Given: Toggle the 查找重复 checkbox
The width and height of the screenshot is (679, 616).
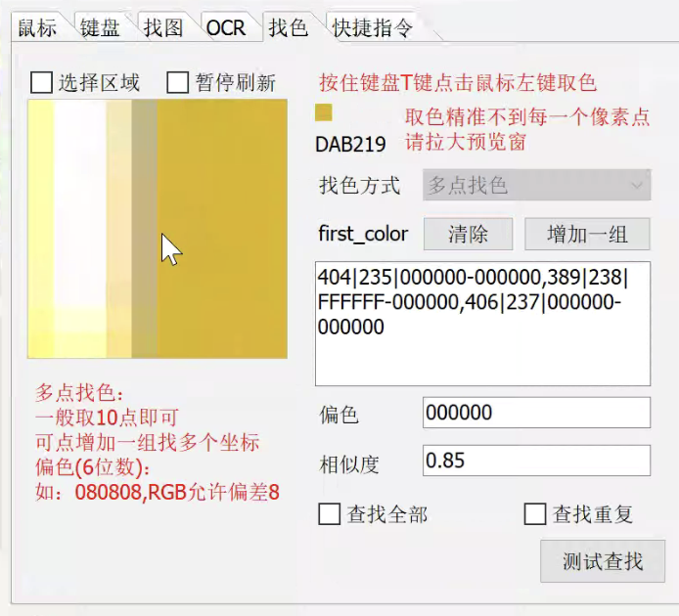Looking at the screenshot, I should 535,514.
